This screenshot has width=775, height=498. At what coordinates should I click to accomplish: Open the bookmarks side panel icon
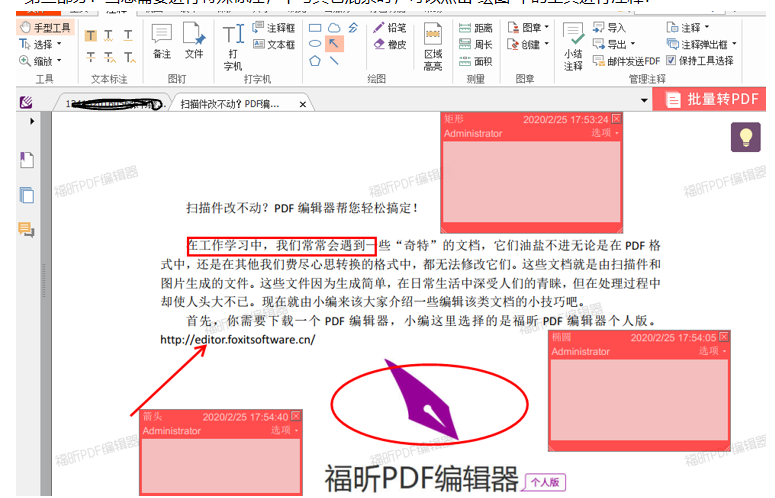point(27,160)
